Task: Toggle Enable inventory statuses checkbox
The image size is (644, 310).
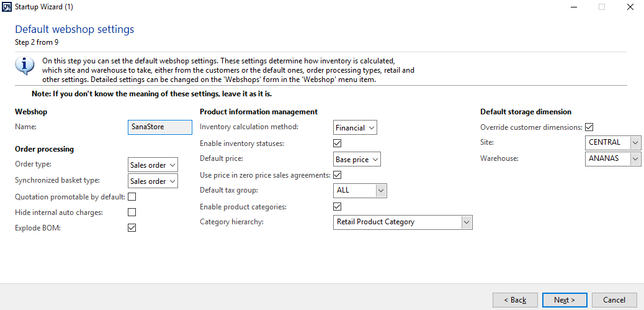Action: [x=337, y=144]
